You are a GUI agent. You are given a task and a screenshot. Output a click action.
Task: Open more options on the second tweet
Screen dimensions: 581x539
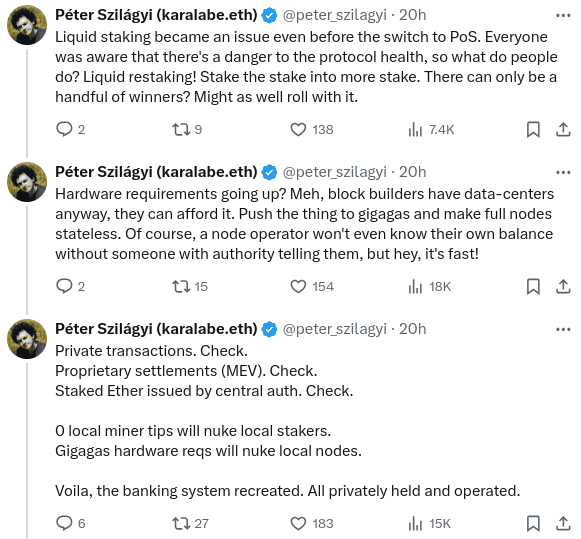(563, 172)
